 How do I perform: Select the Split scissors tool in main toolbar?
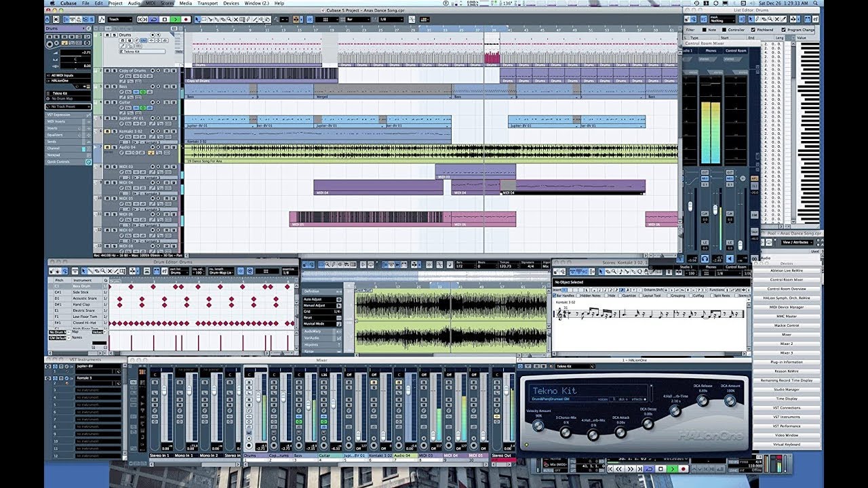[210, 20]
